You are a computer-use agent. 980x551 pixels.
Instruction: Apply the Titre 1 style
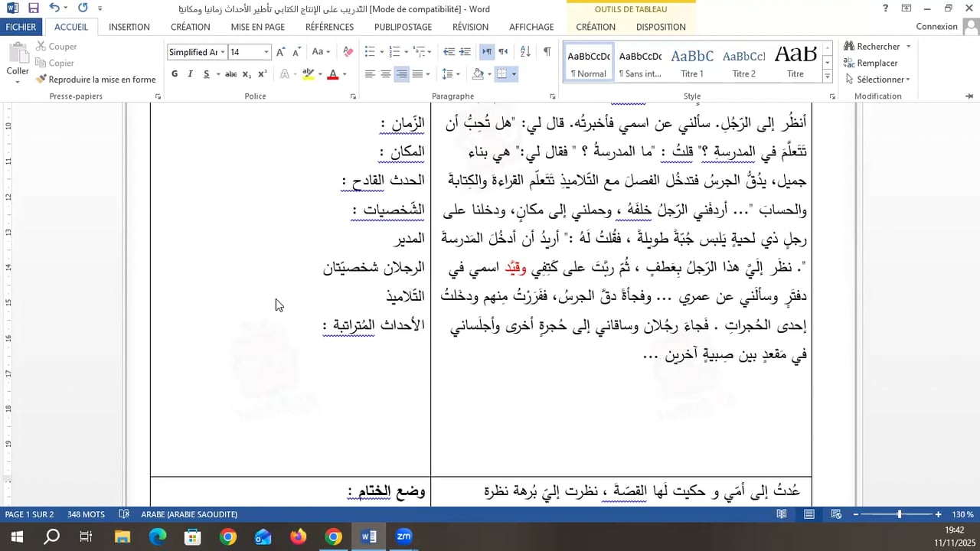coord(692,63)
